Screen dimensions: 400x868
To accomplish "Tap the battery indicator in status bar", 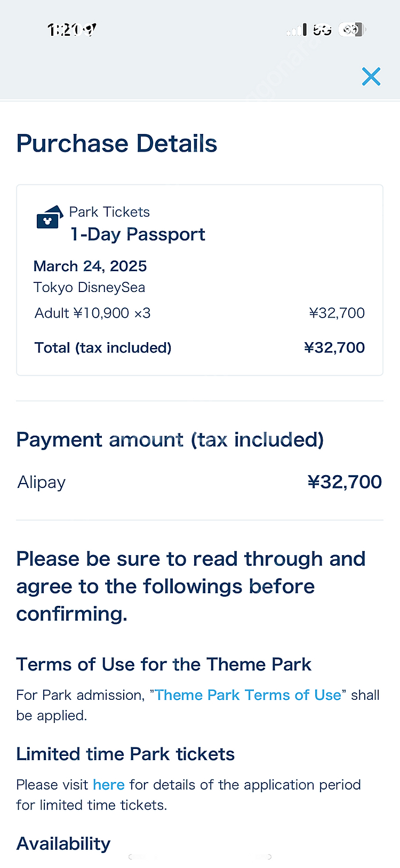I will [353, 29].
